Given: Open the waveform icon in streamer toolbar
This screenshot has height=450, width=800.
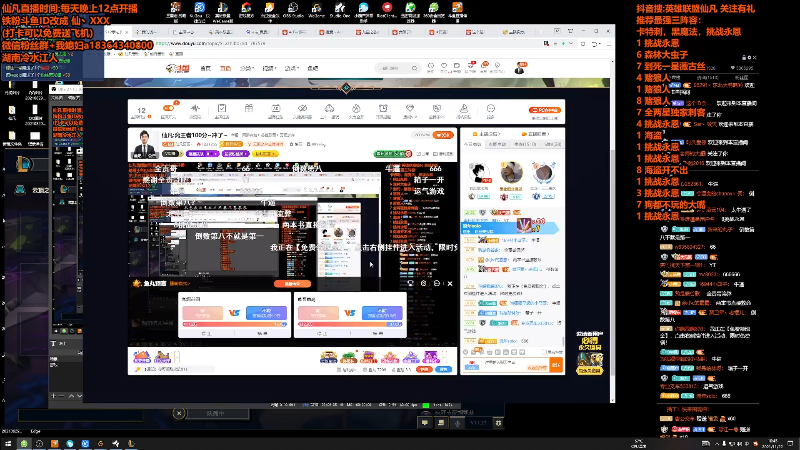Looking at the screenshot, I should [195, 109].
